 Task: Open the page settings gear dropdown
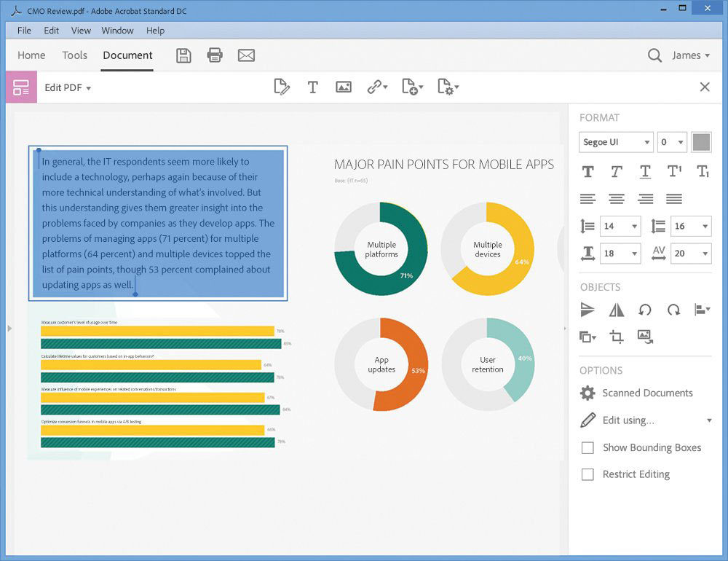coord(457,87)
